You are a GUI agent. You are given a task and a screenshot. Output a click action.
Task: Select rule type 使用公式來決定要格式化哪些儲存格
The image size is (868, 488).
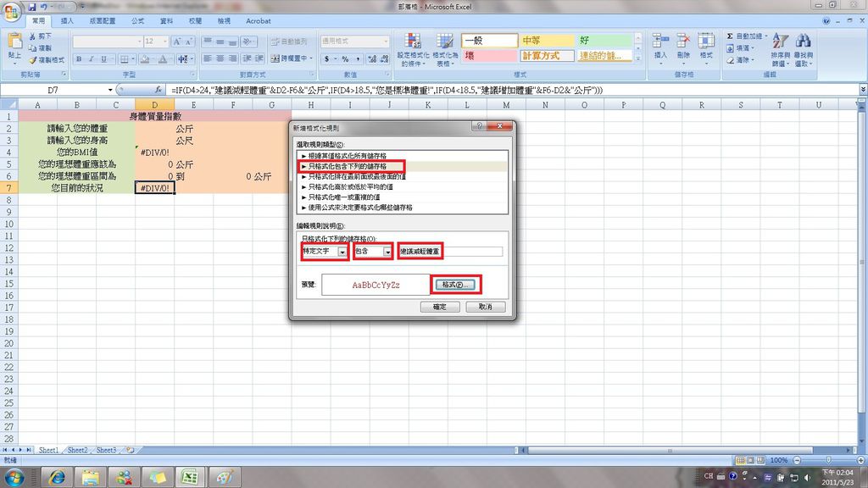[360, 208]
